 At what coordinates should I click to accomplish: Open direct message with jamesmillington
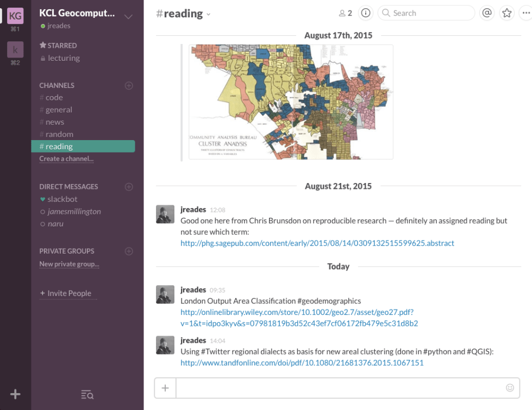point(74,212)
